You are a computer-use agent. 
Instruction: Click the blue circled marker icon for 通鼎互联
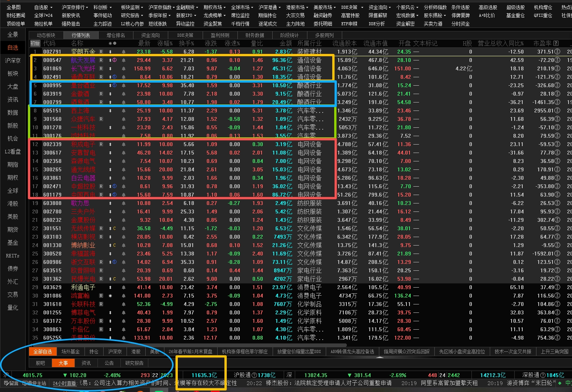tap(114, 77)
